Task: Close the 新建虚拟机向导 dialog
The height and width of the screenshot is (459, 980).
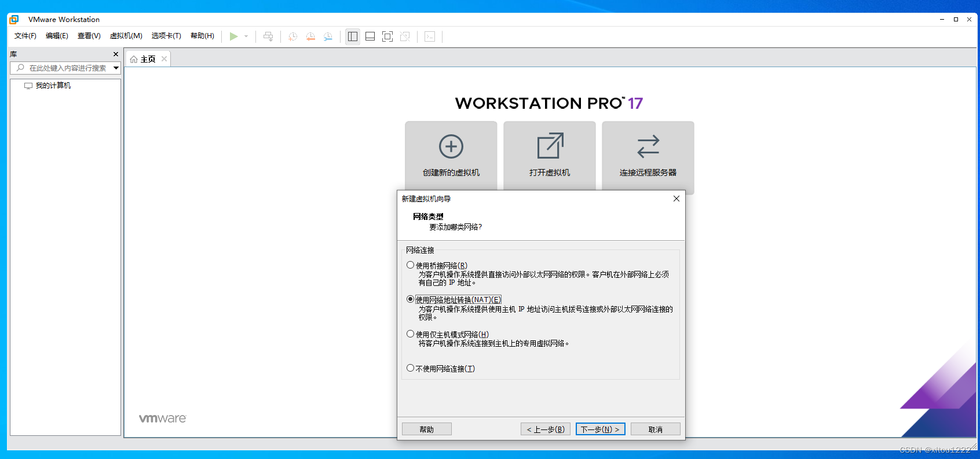Action: (676, 199)
